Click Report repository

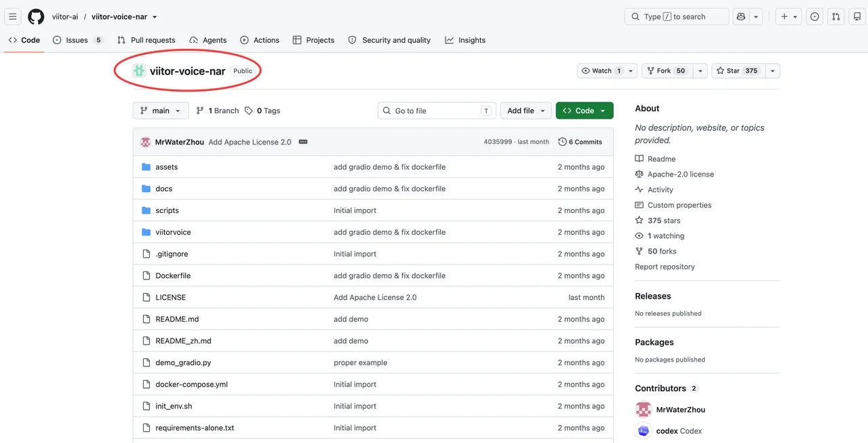pos(665,267)
